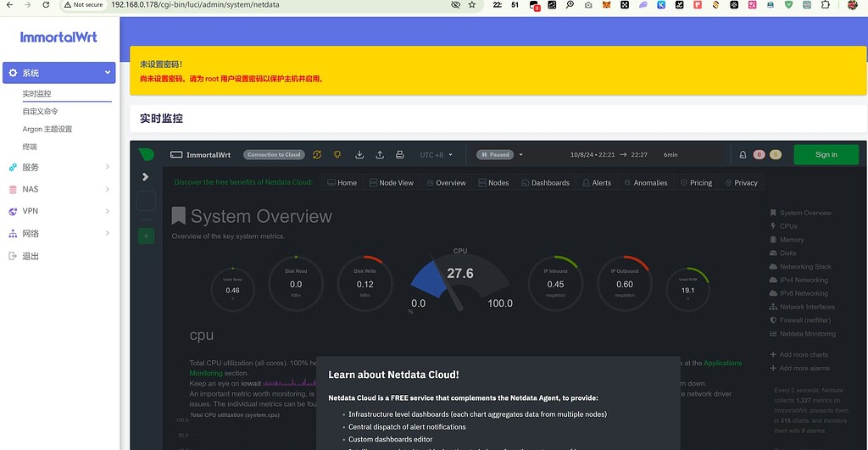Viewport: 868px width, 450px height.
Task: Open the Pricing tab
Action: point(697,183)
